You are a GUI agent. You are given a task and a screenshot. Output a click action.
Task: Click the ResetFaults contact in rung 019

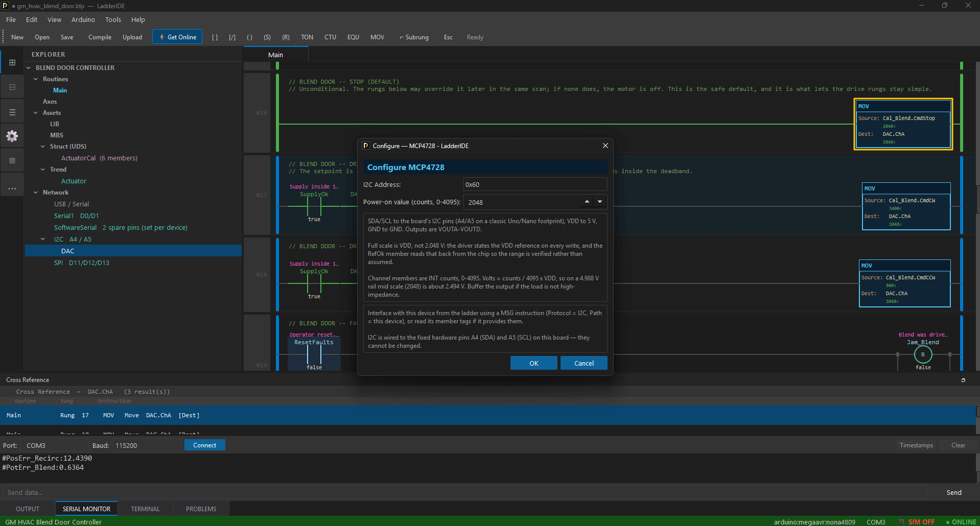click(314, 353)
